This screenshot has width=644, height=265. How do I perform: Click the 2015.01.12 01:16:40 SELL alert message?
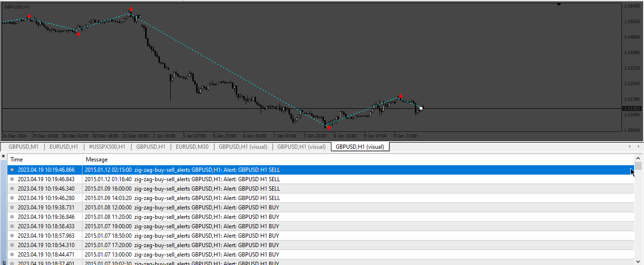point(182,179)
